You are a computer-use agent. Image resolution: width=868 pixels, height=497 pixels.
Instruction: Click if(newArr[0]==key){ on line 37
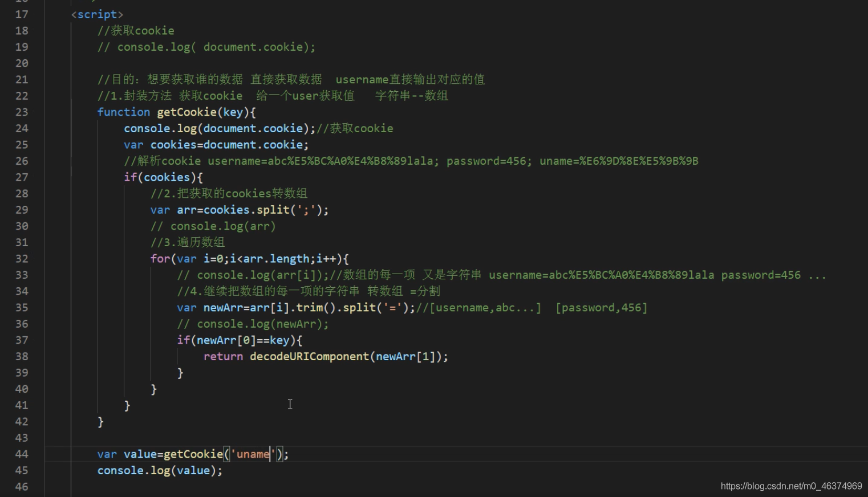click(240, 340)
